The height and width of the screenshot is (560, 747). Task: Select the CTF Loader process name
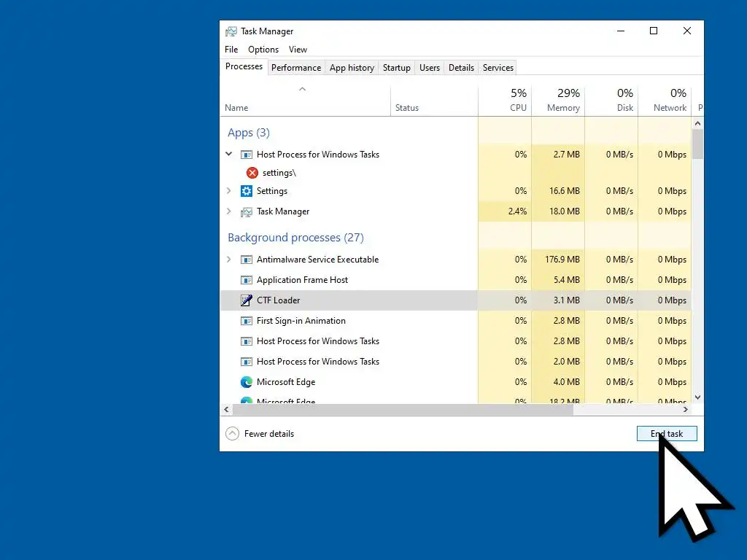[x=278, y=300]
